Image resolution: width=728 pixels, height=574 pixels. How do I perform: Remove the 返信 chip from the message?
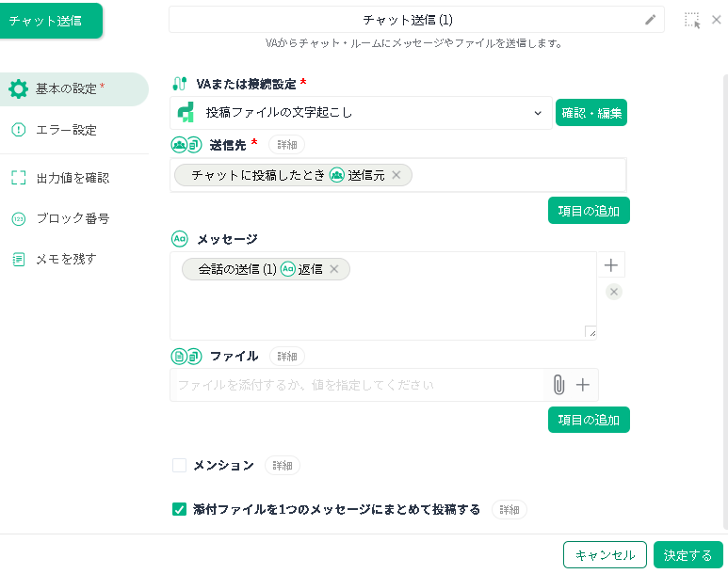click(x=334, y=269)
